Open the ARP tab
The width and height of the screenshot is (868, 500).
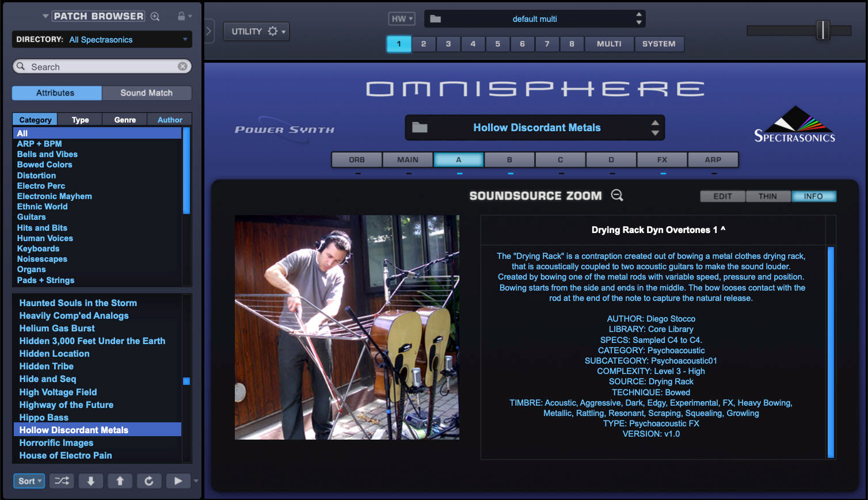pyautogui.click(x=713, y=159)
